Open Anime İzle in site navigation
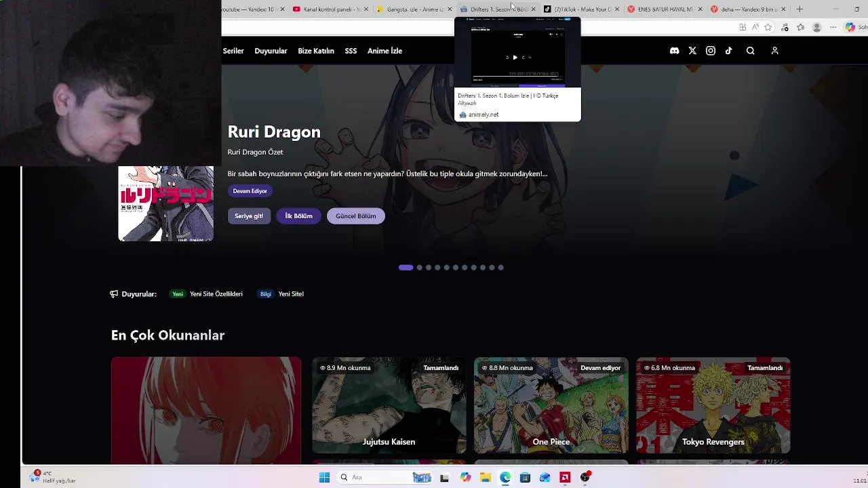 click(384, 51)
